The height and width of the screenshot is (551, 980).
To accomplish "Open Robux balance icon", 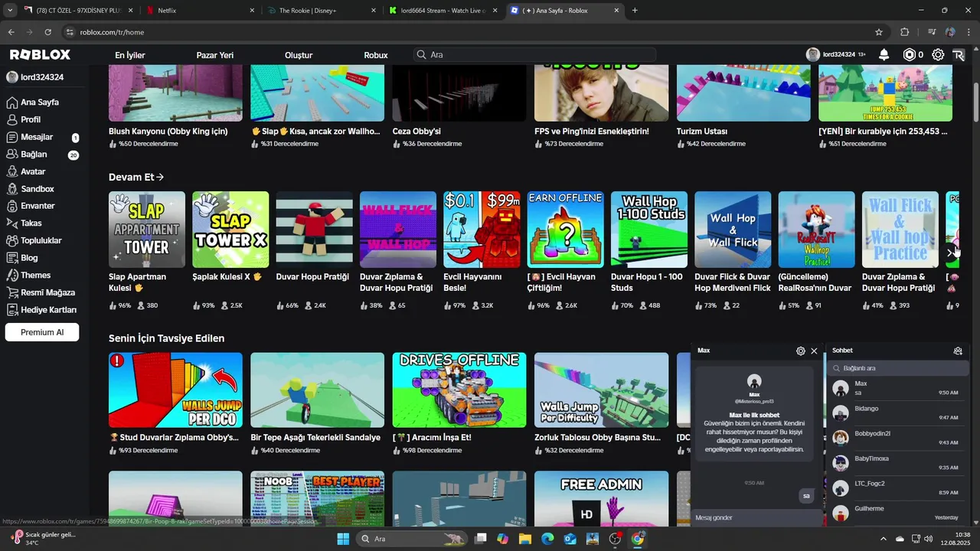I will [x=910, y=55].
